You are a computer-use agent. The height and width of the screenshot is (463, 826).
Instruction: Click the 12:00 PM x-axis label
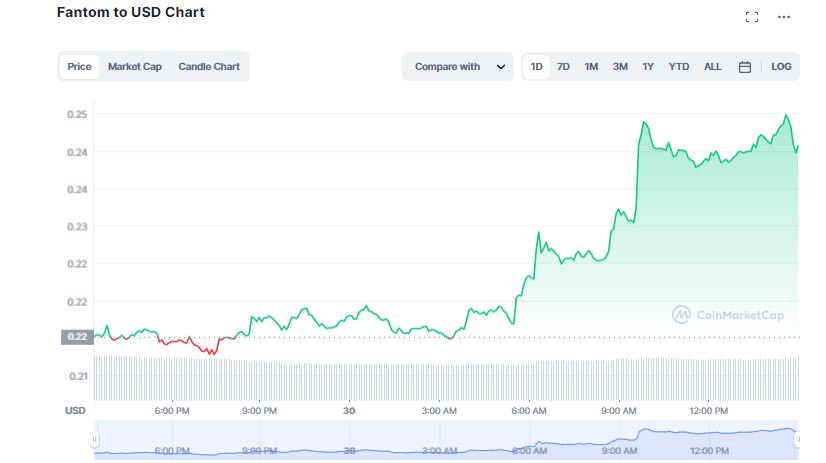709,411
